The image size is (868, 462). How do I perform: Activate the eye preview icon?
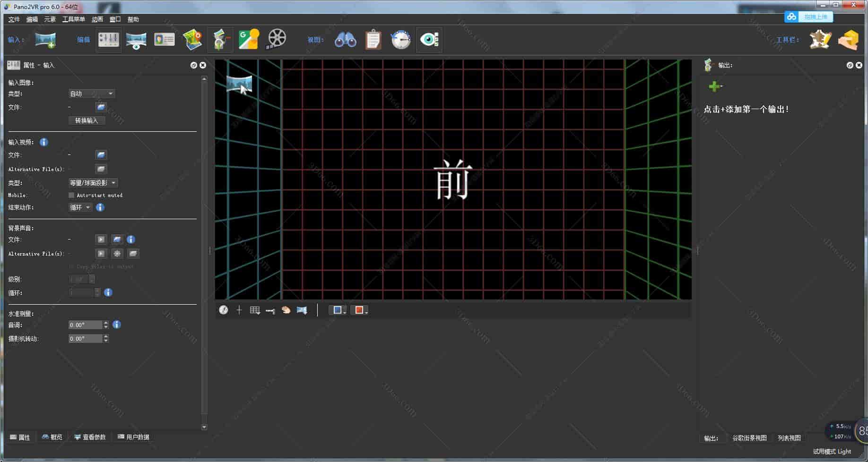[x=428, y=40]
